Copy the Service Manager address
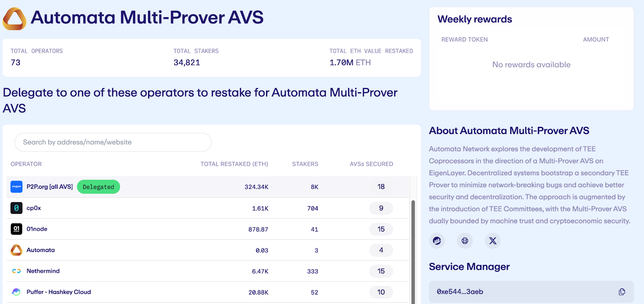 click(622, 292)
